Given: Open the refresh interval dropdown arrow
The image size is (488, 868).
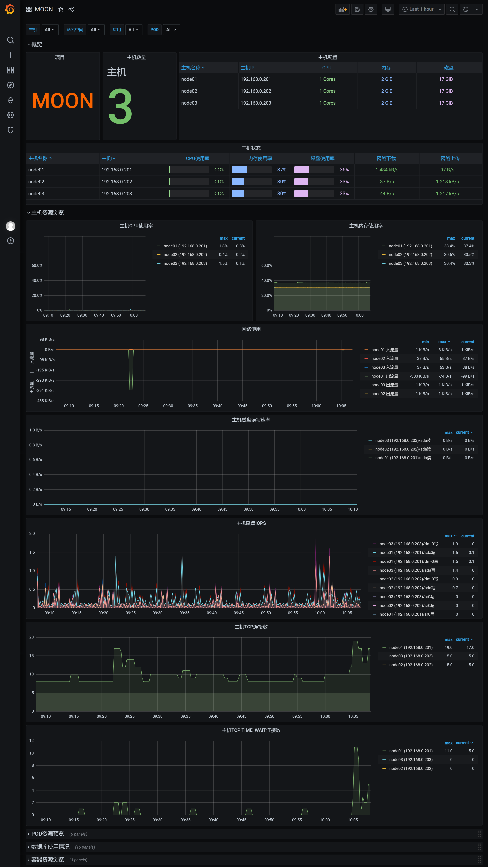Looking at the screenshot, I should pyautogui.click(x=477, y=9).
